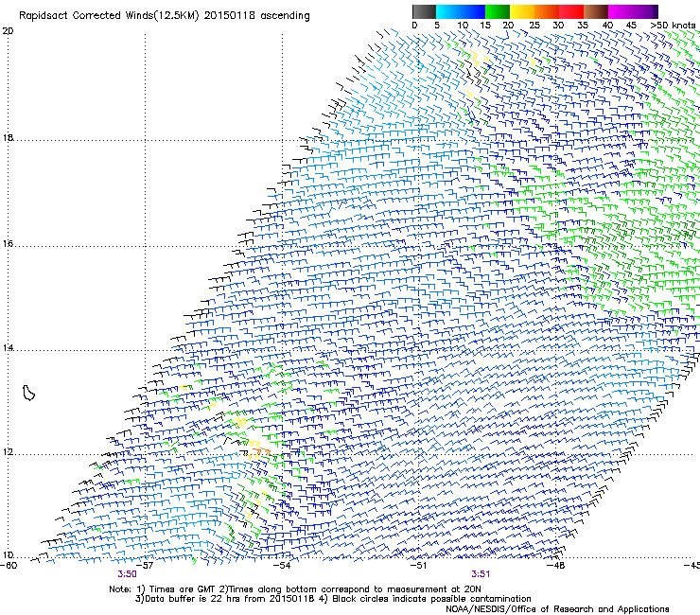Select the orange 25-30 knots legend swatch
The width and height of the screenshot is (700, 615).
(x=547, y=11)
